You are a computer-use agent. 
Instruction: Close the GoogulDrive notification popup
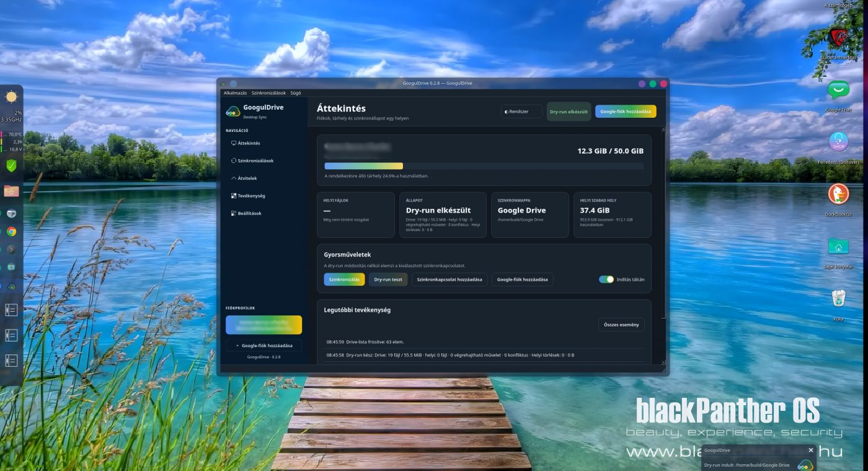click(810, 450)
